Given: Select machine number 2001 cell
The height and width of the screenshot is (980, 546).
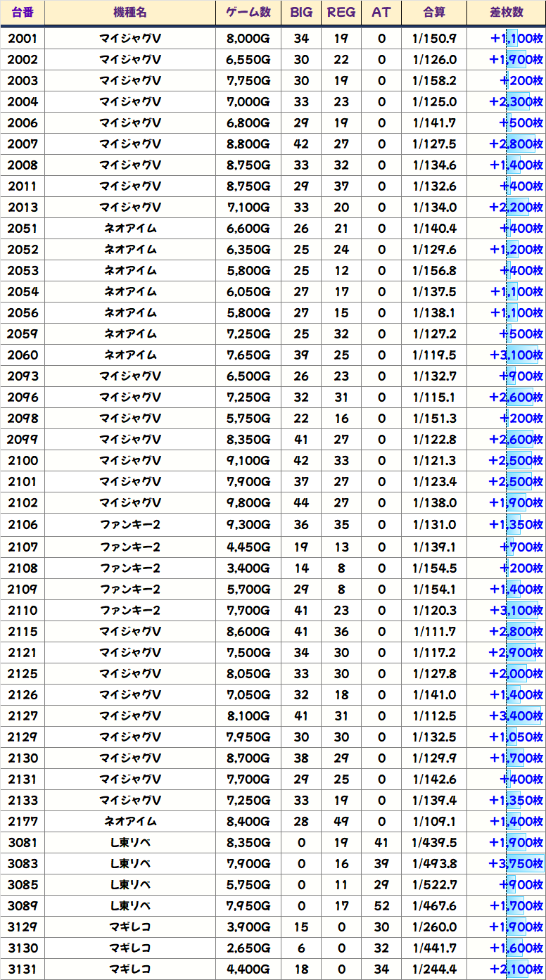Looking at the screenshot, I should tap(23, 39).
